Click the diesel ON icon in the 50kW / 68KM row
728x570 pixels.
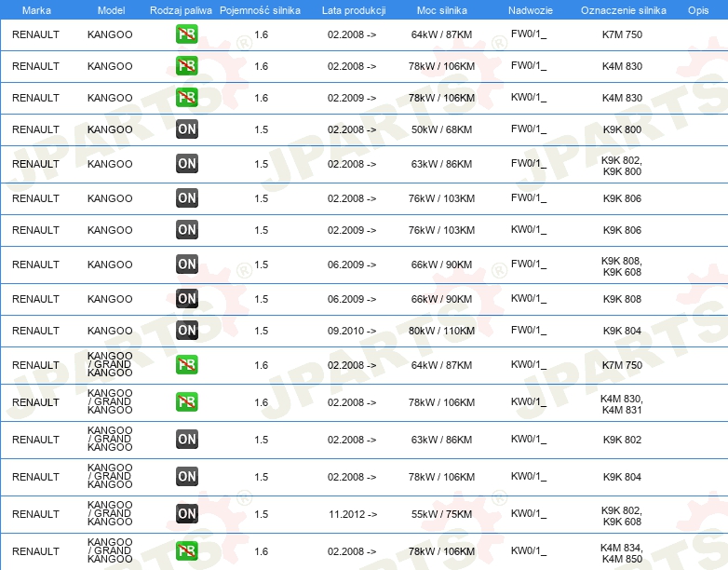tap(186, 129)
